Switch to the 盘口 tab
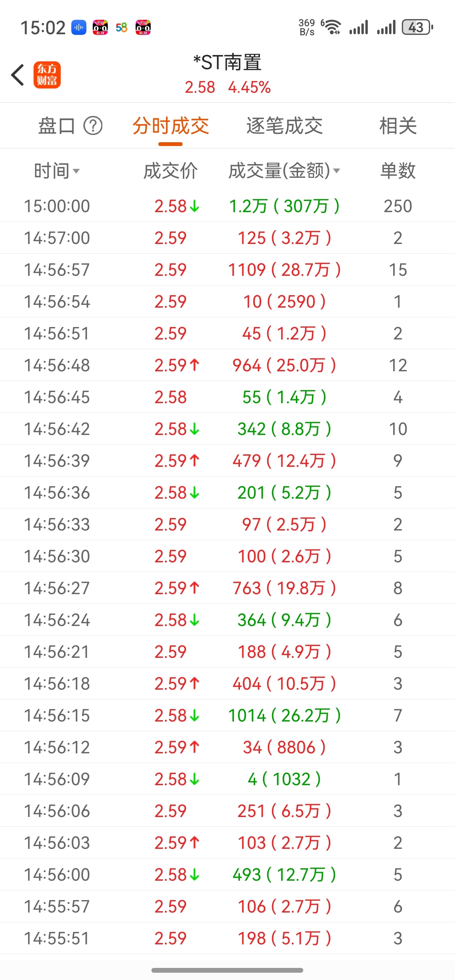Screen dimensions: 455x980 pos(56,126)
